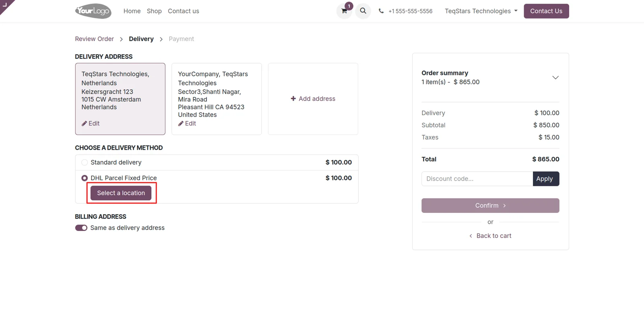Call the number +1 555-555-5556
644x336 pixels.
click(x=410, y=11)
